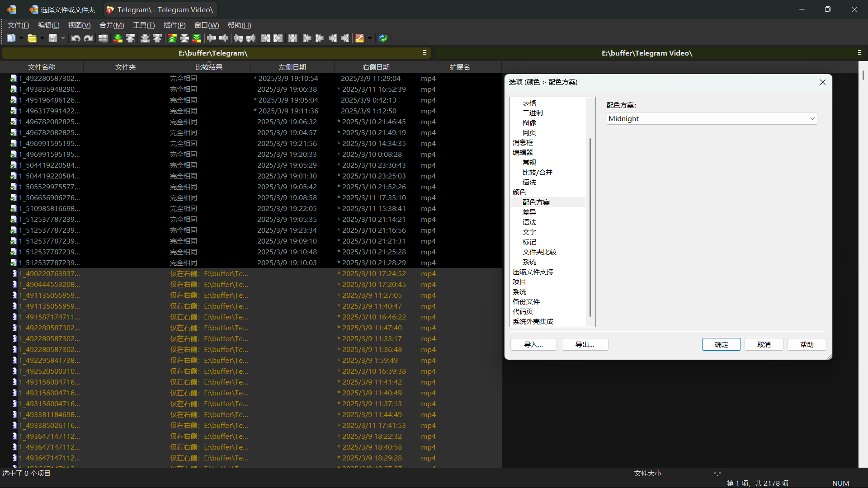Open session rules via the wrench icon

point(360,38)
